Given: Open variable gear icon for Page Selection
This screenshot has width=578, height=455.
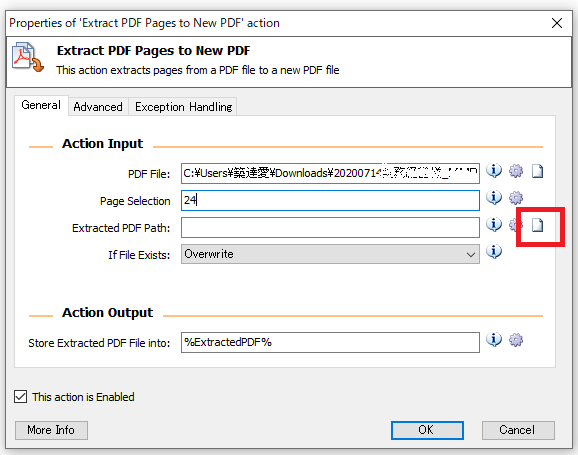Looking at the screenshot, I should 516,198.
